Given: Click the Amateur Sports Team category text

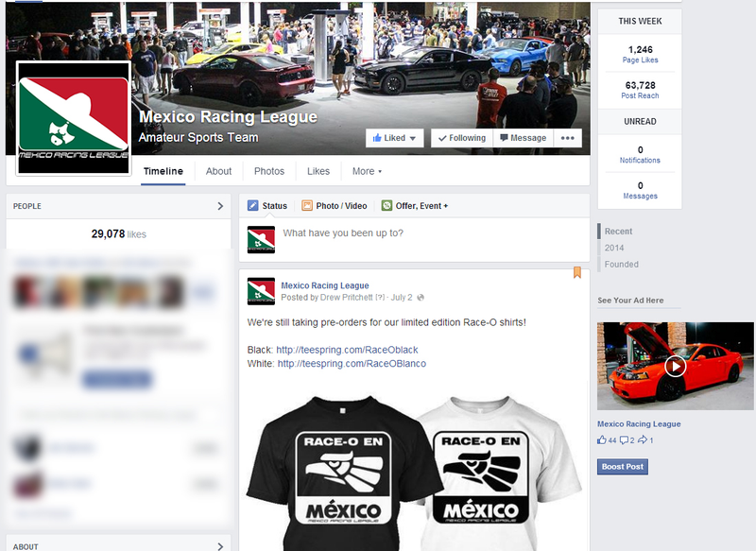Looking at the screenshot, I should click(x=198, y=137).
